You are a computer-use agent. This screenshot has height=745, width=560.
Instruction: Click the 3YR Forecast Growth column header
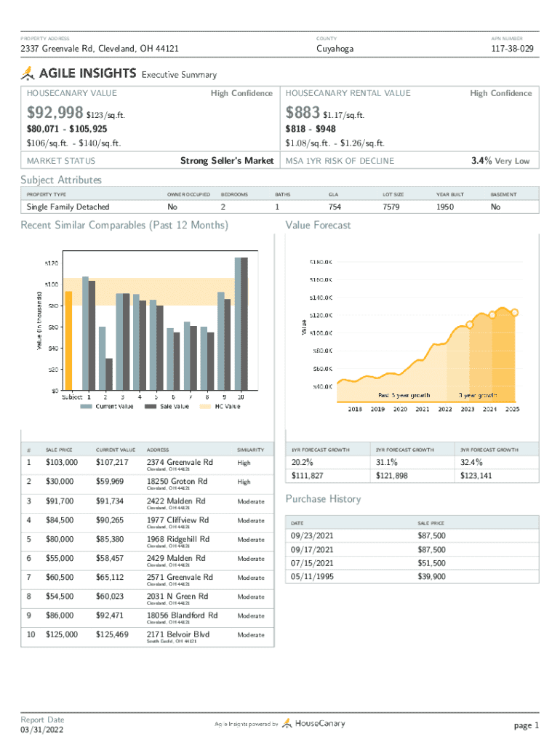(489, 450)
